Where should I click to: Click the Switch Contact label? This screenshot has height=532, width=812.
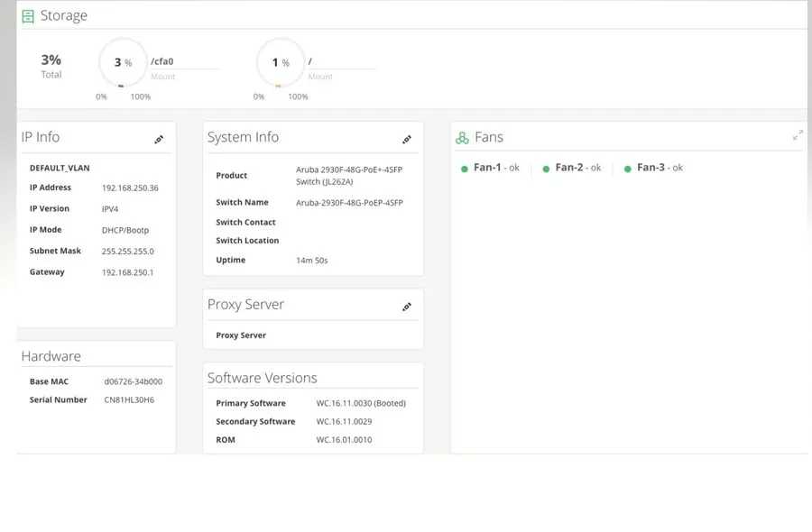(245, 222)
